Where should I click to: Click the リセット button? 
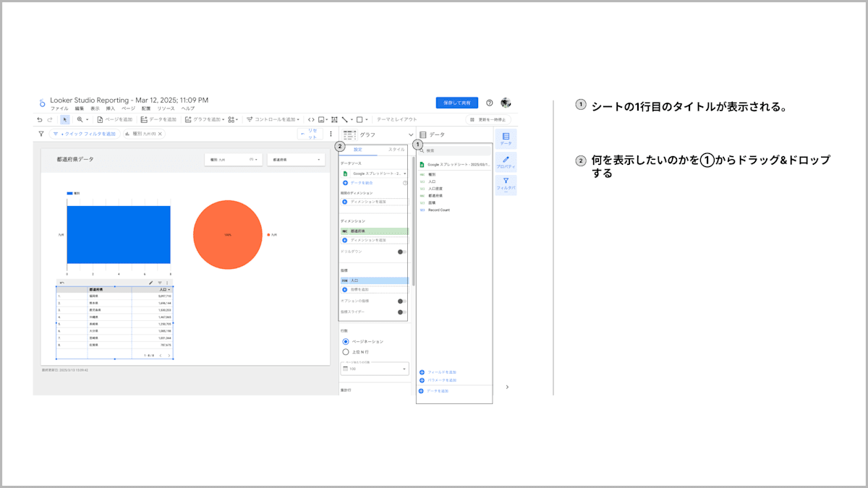[310, 134]
